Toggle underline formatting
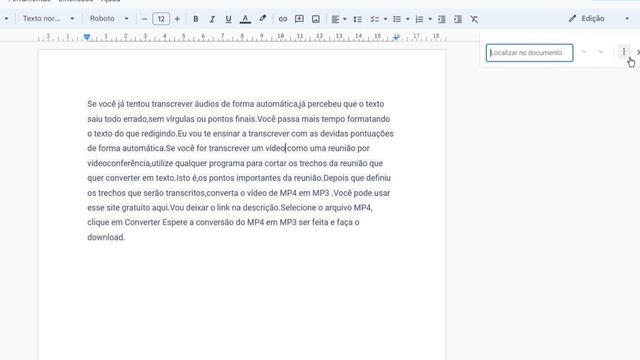The width and height of the screenshot is (640, 360). 228,19
